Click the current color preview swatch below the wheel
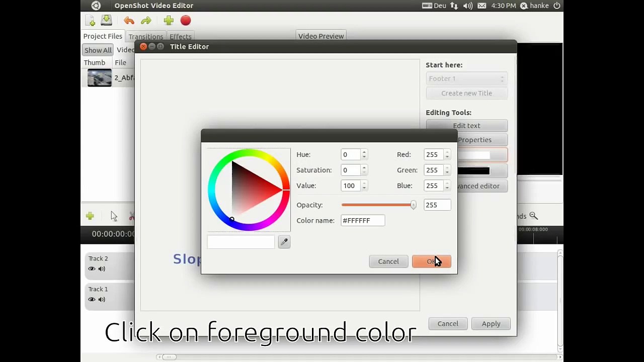The image size is (644, 362). [241, 242]
